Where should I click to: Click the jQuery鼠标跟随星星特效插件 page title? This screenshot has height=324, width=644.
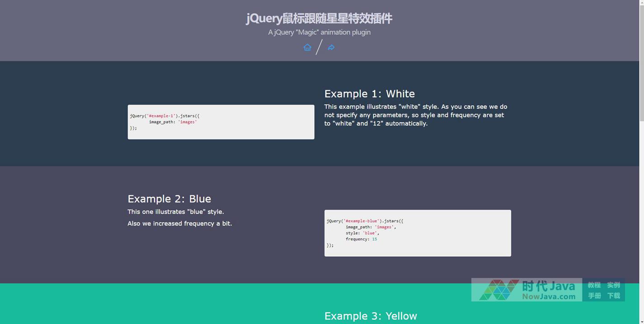point(319,18)
